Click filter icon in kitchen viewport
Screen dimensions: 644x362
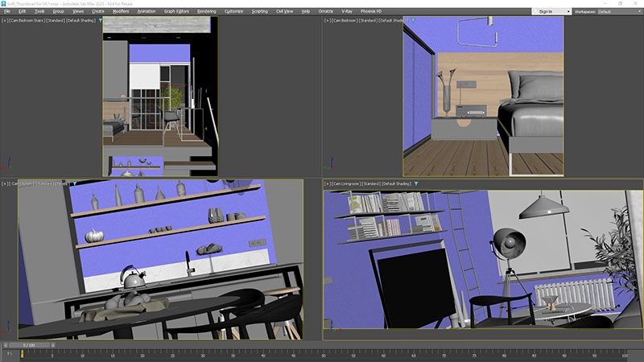[75, 184]
